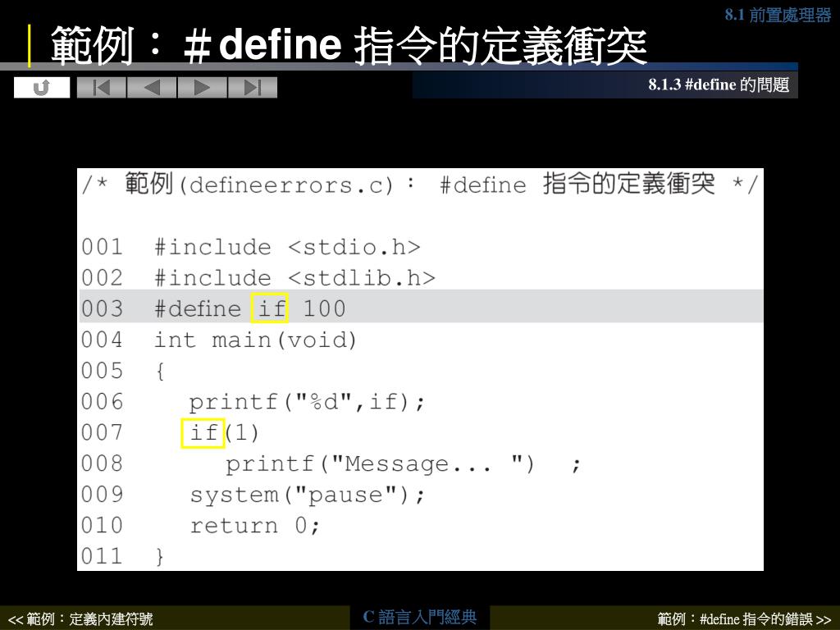Viewport: 840px width, 630px height.
Task: Click the value 100 in line 003
Action: [x=325, y=309]
